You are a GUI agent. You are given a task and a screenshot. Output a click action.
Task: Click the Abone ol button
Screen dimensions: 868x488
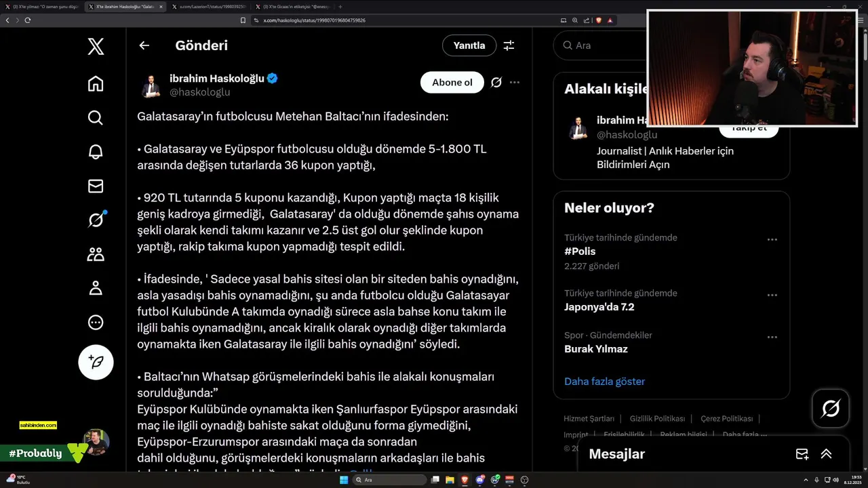tap(452, 83)
